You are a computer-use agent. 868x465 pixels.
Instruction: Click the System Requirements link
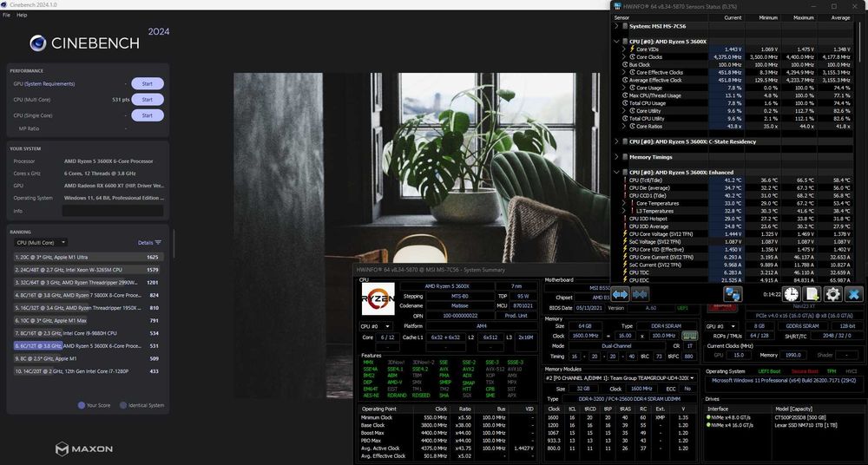pyautogui.click(x=49, y=83)
